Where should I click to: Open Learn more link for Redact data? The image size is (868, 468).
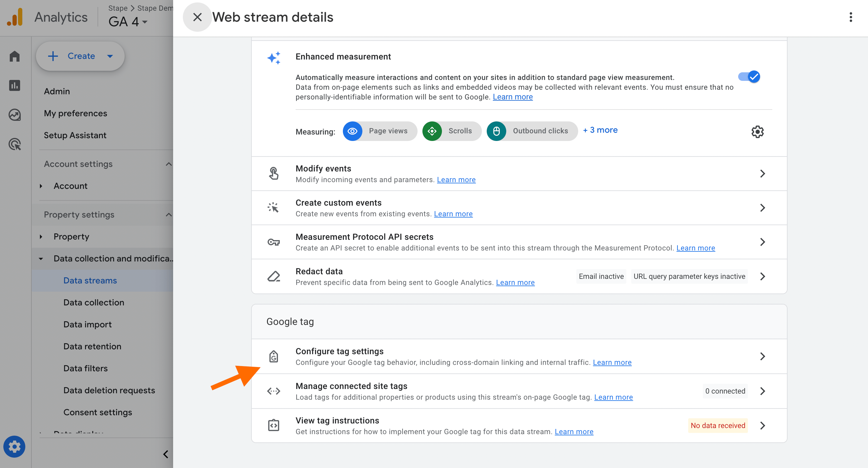[515, 283]
